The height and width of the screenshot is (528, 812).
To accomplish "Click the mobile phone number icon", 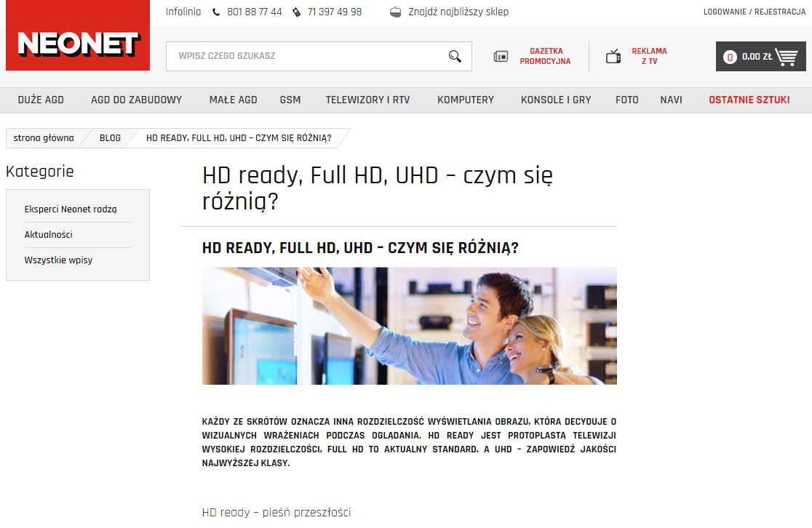I will click(x=296, y=12).
